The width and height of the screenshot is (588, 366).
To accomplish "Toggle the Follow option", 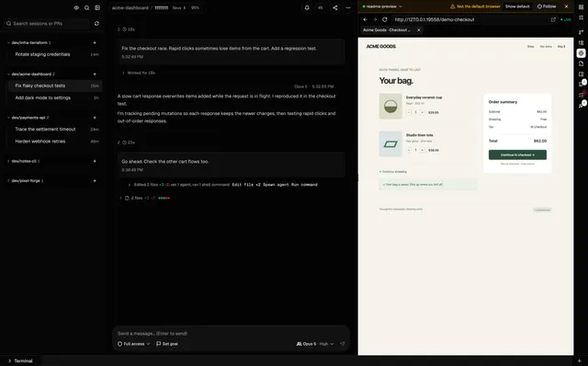I will [x=547, y=6].
